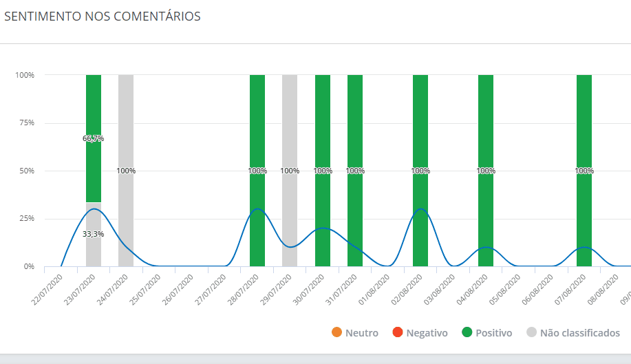This screenshot has height=364, width=631.
Task: Click the Não classificados legend label
Action: tap(579, 333)
